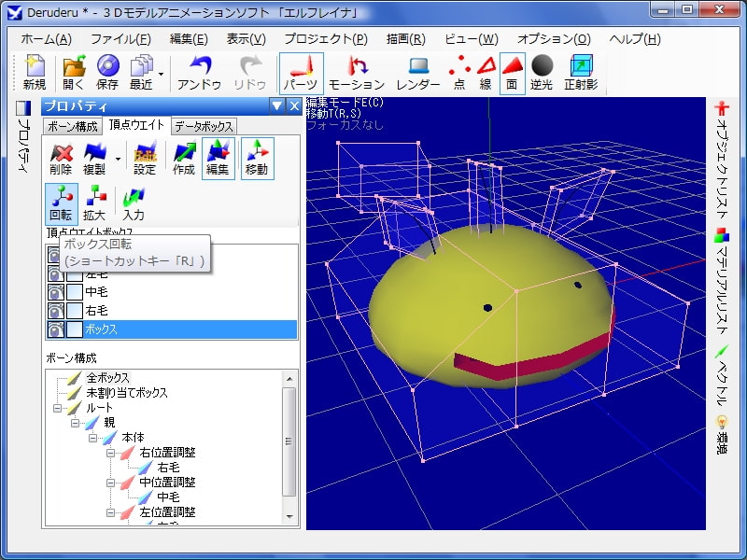Select the 回転 (rotate) box tool
747x560 pixels.
[61, 203]
